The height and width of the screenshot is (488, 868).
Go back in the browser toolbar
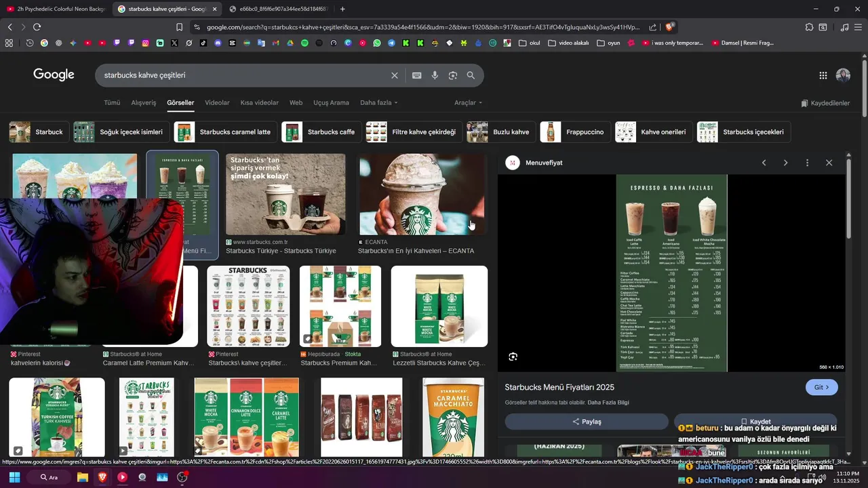coord(9,27)
